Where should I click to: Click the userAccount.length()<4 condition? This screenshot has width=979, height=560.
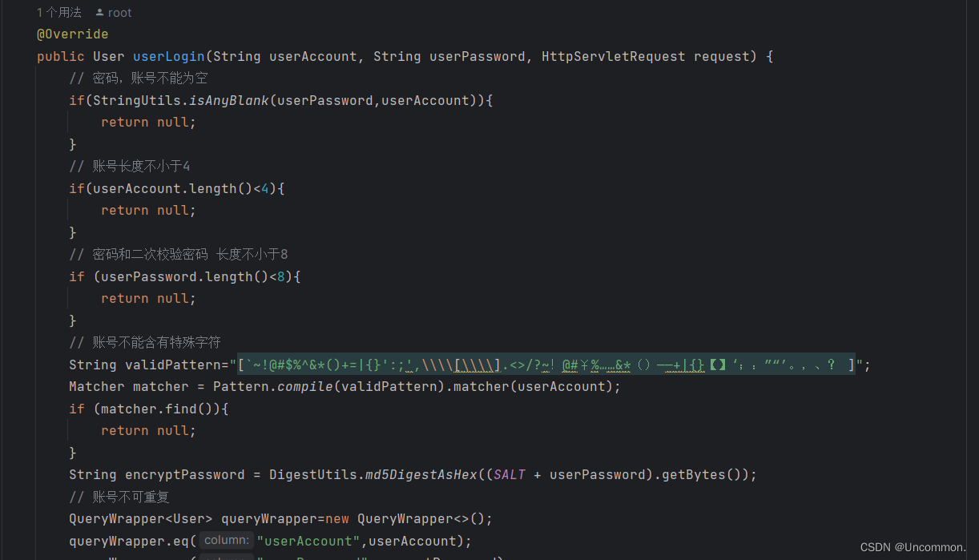coord(181,188)
